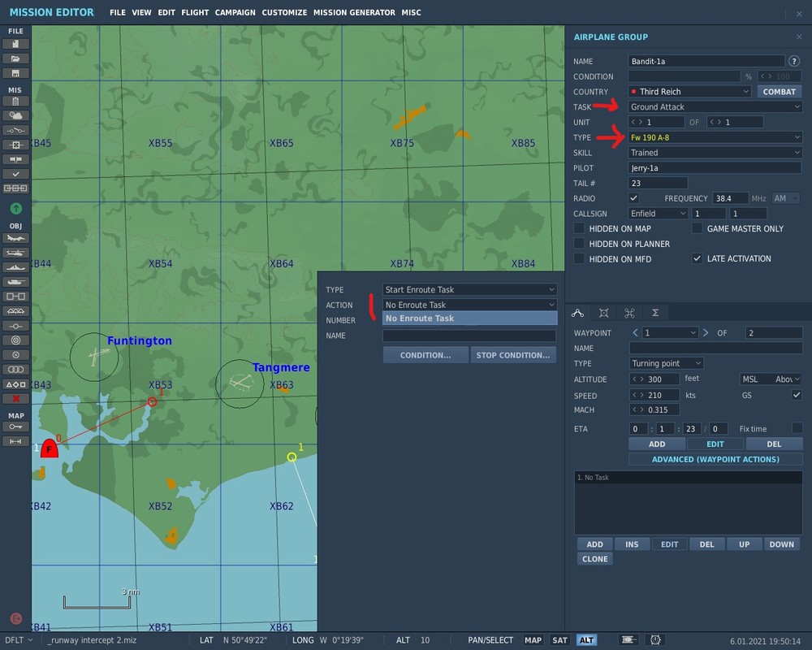Uncheck the Late Activation checkbox
This screenshot has height=650, width=812.
(x=697, y=258)
